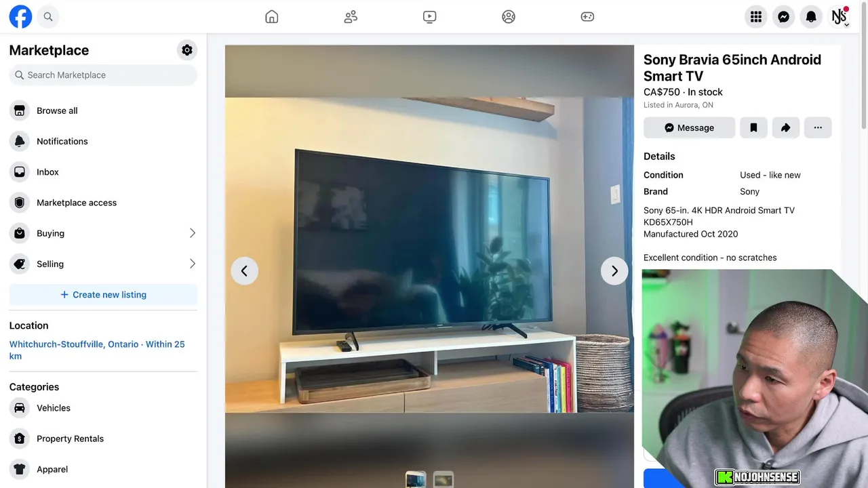868x488 pixels.
Task: Expand the Buying section
Action: point(103,233)
